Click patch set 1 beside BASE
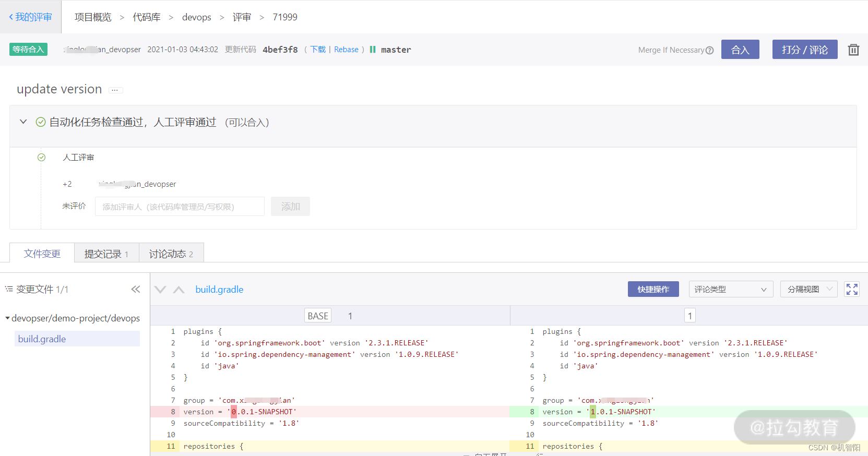Viewport: 868px width, 456px height. coord(350,316)
